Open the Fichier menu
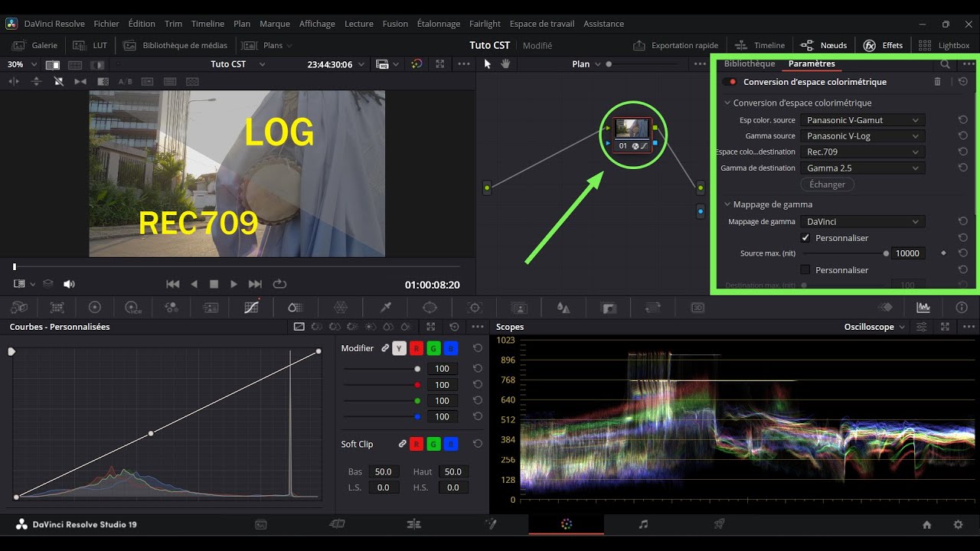 106,24
